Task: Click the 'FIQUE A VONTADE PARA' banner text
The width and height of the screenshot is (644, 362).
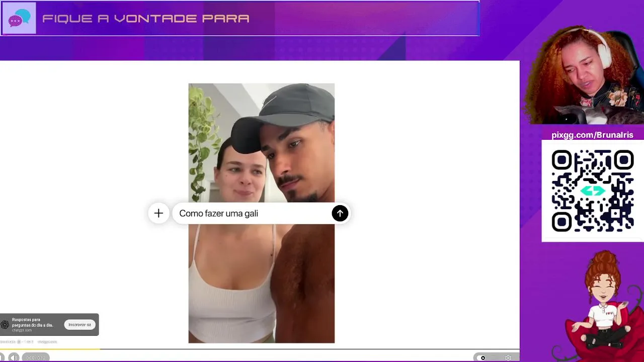Action: pyautogui.click(x=146, y=19)
